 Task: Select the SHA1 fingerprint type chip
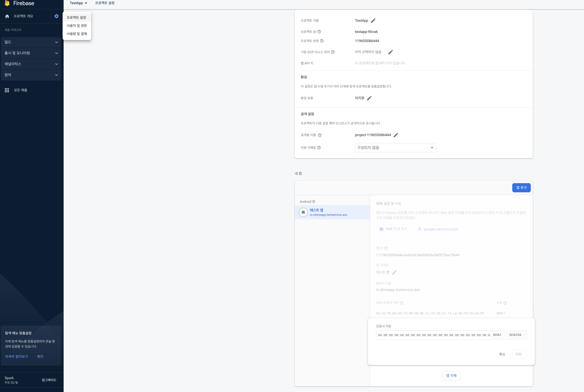click(497, 335)
